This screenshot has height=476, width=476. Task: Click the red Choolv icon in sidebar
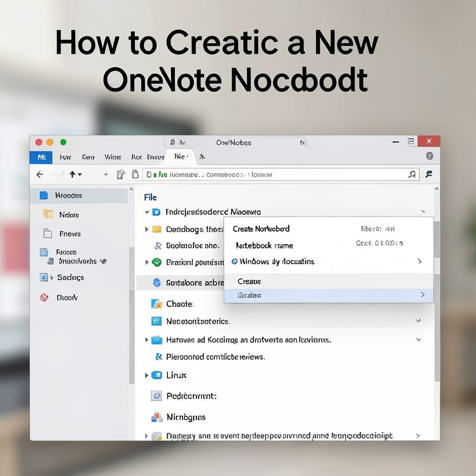click(44, 297)
